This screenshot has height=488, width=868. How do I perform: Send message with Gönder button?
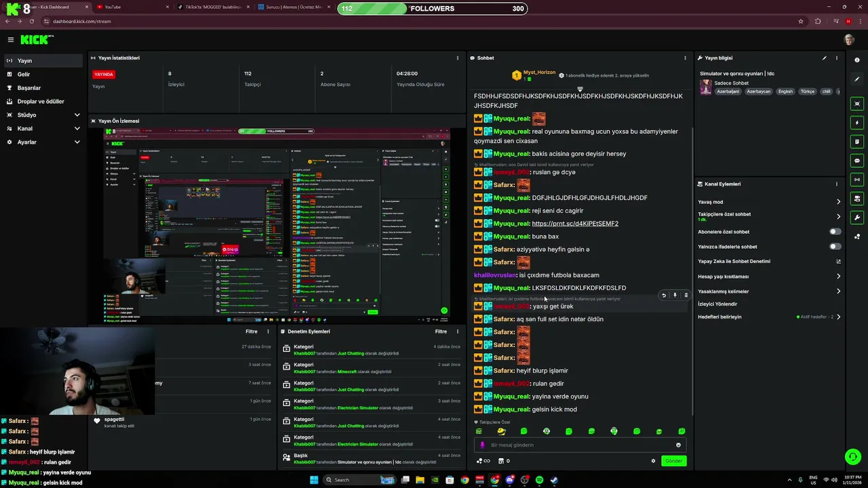pos(673,461)
